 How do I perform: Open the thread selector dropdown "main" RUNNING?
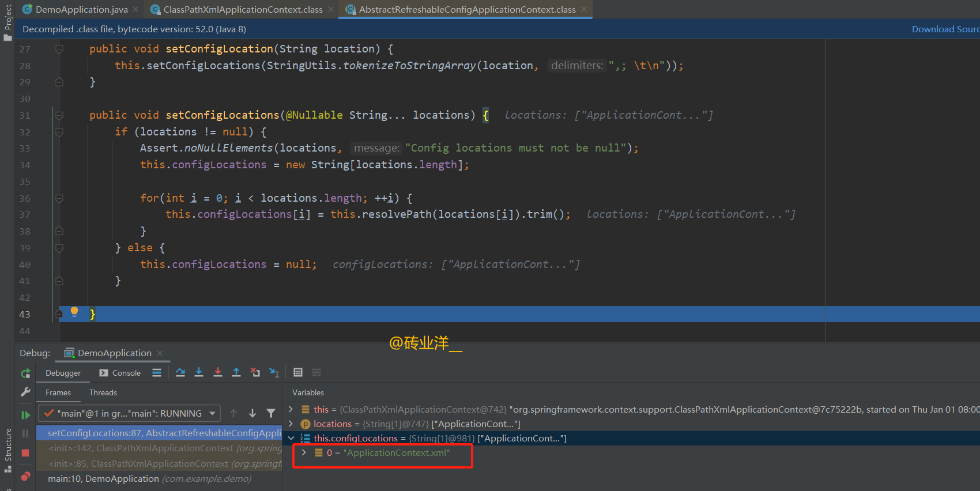coord(130,413)
